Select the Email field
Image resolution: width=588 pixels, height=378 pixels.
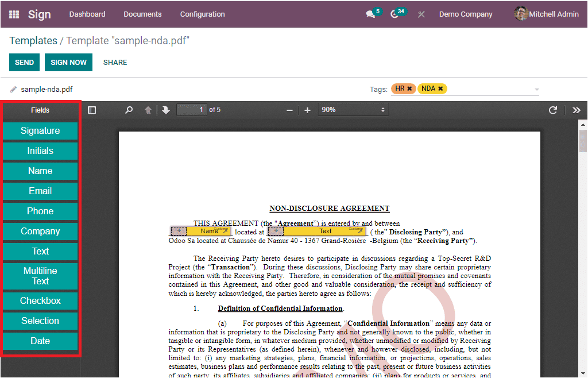click(40, 191)
